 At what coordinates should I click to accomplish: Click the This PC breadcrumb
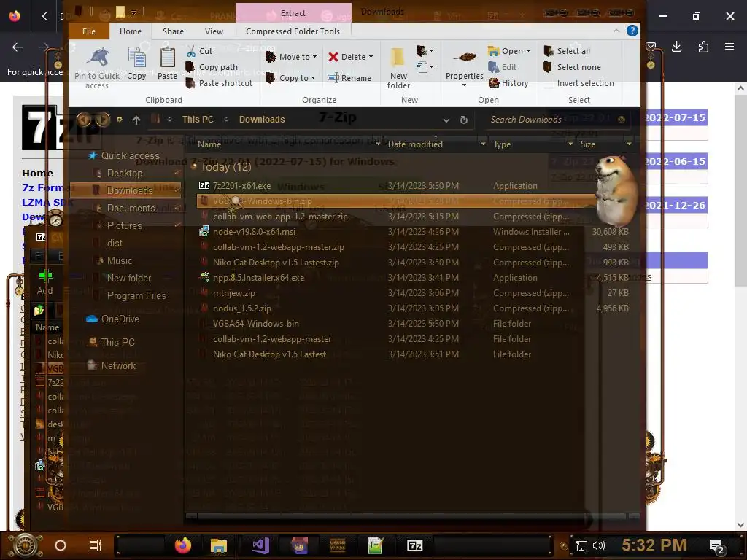[198, 120]
